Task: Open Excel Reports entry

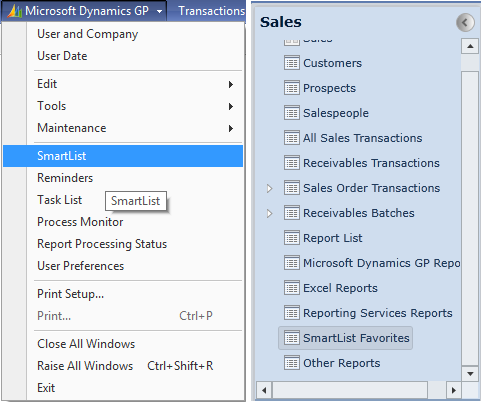Action: click(x=340, y=288)
